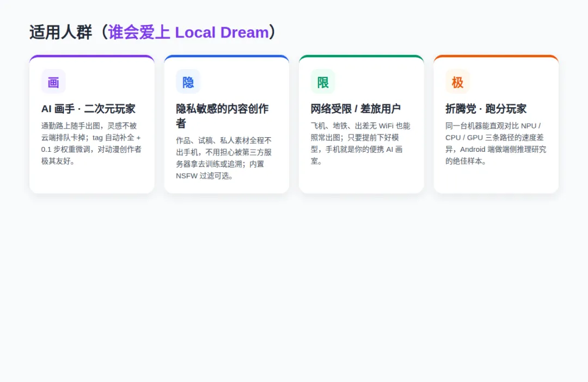Click the description starting 通勤路上随手出图
This screenshot has height=382, width=588.
coord(91,143)
